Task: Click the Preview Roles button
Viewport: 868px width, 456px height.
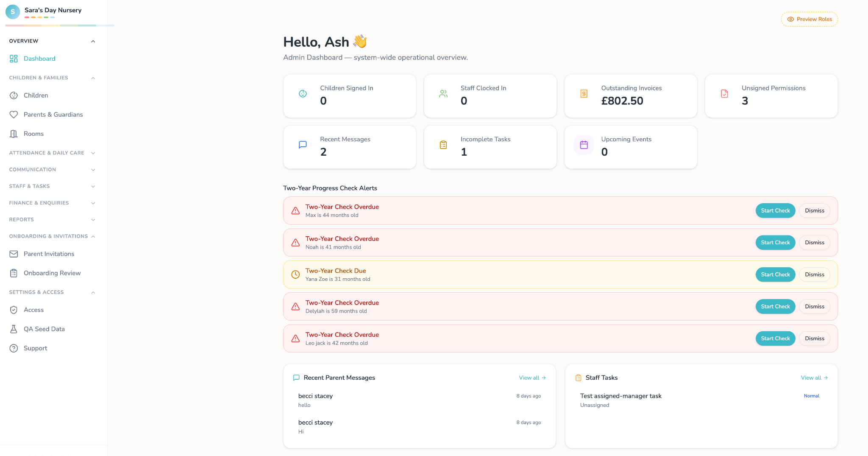Action: click(810, 19)
